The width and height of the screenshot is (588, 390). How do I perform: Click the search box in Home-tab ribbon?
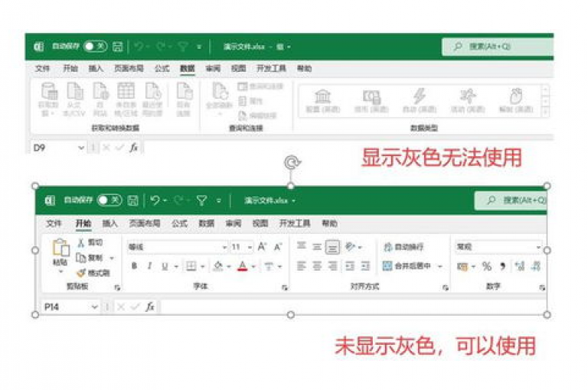[x=511, y=200]
